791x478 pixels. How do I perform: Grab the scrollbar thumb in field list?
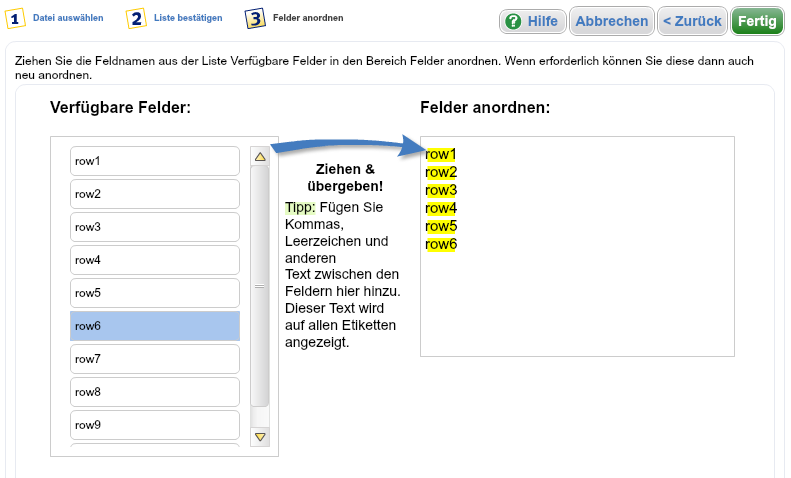click(x=260, y=286)
